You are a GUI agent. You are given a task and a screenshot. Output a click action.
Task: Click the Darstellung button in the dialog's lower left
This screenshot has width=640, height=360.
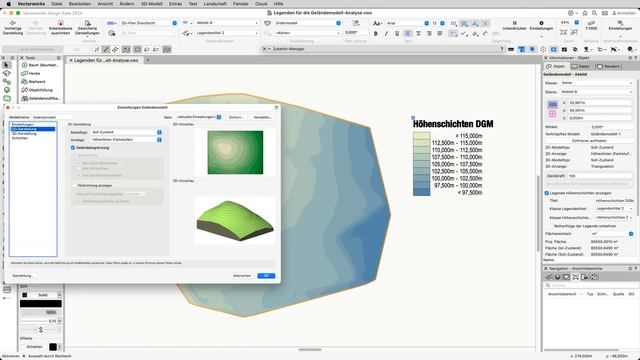click(22, 276)
